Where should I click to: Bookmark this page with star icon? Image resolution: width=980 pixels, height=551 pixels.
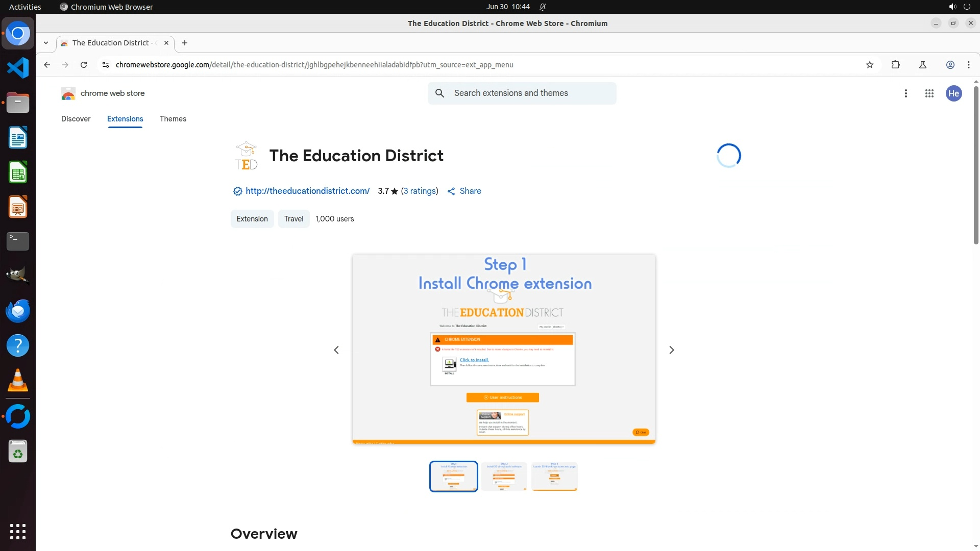[870, 65]
